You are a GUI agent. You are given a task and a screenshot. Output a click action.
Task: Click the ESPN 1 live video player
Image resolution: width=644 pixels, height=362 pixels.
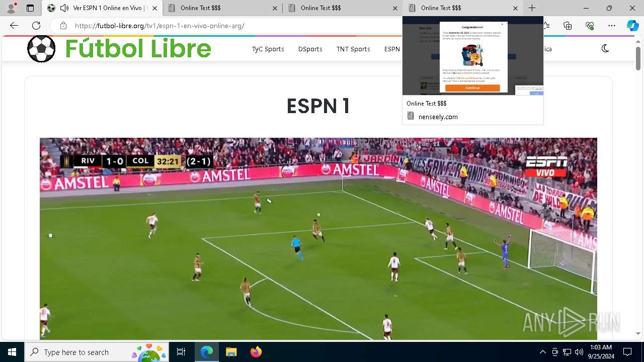click(318, 239)
